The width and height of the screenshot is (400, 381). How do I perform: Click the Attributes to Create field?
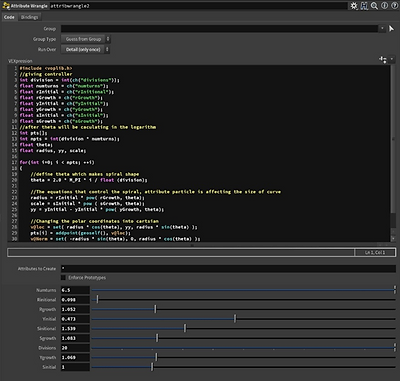click(228, 269)
